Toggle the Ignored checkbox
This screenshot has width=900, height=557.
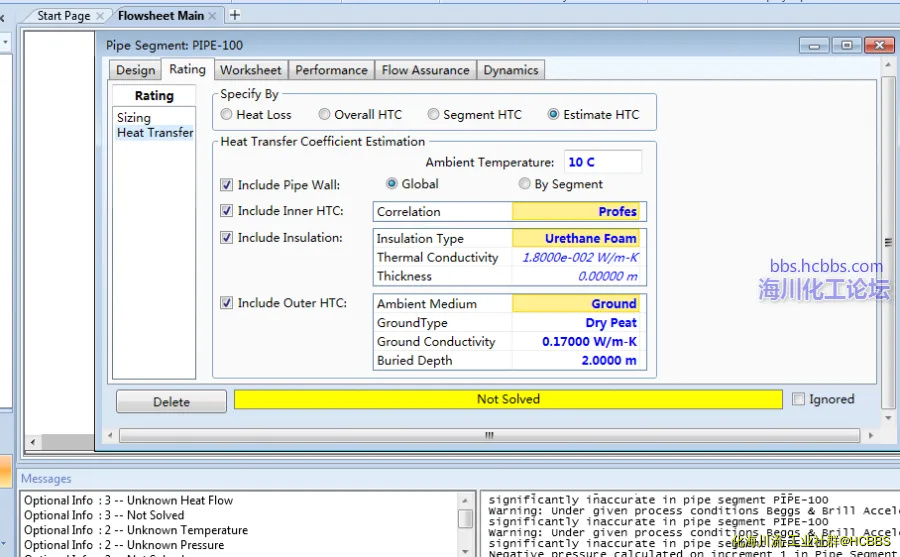(x=798, y=399)
